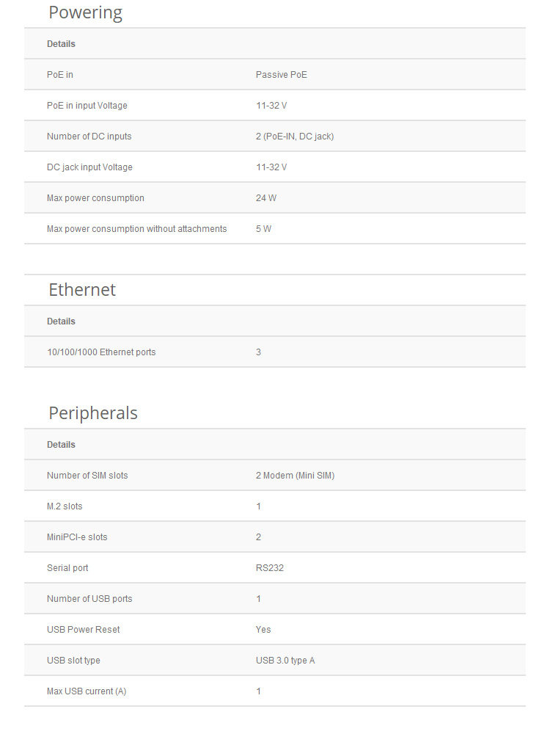Click the 'PoE in input Voltage' label
The height and width of the screenshot is (756, 550).
pos(87,106)
